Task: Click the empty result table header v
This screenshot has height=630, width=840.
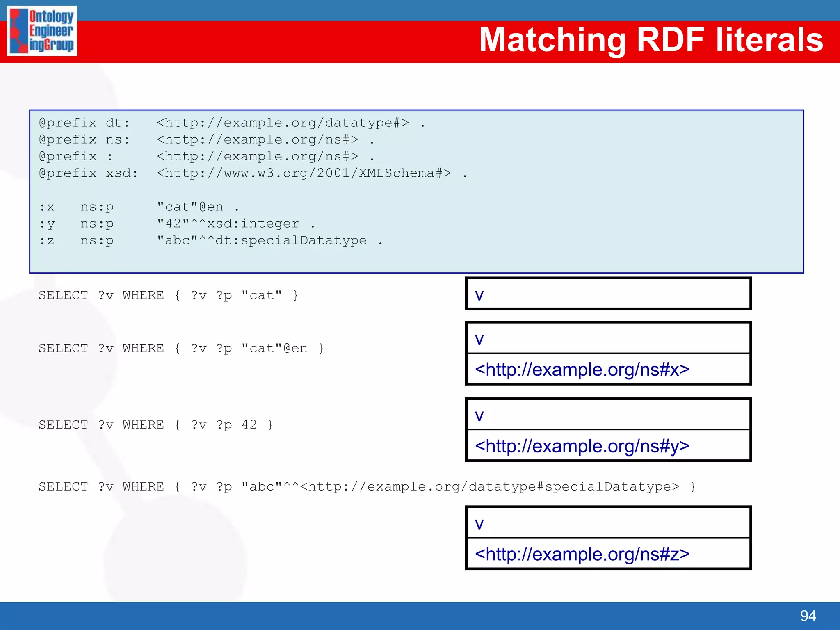Action: tap(479, 294)
